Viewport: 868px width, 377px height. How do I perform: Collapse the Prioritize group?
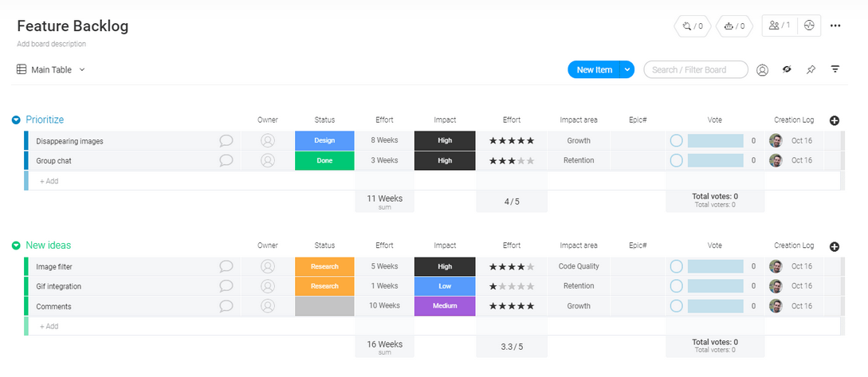(x=16, y=120)
